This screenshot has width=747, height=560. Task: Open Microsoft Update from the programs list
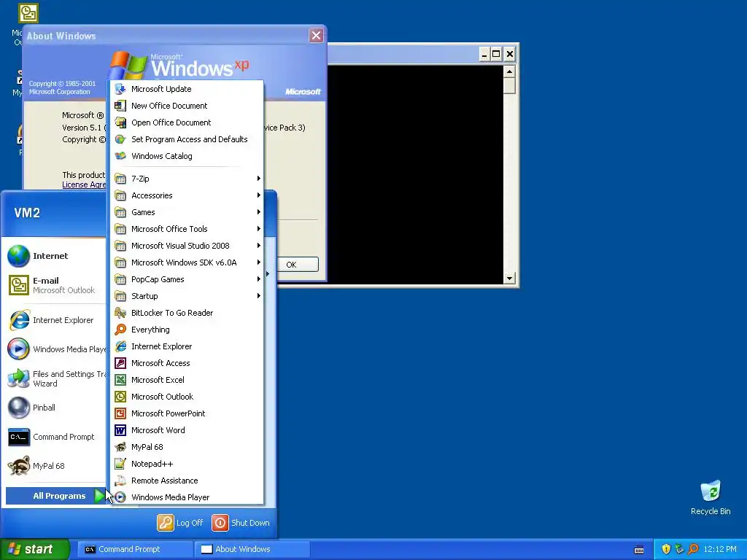[187, 89]
